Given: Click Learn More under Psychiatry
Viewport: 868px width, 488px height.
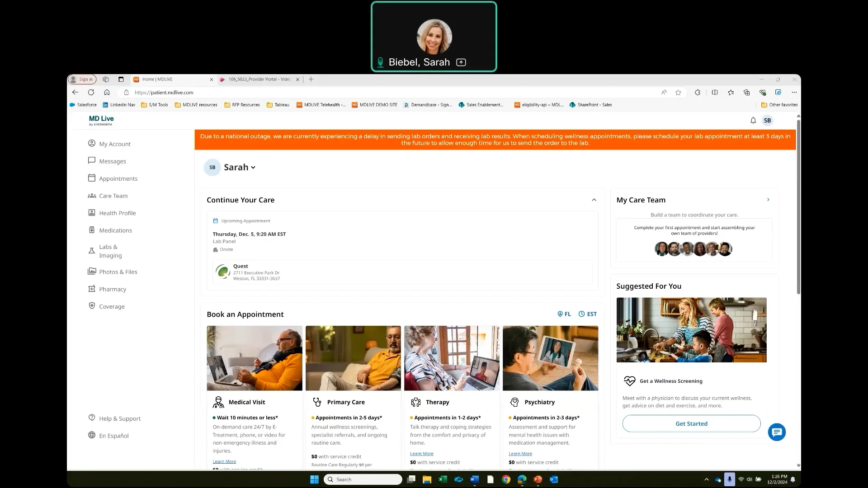Looking at the screenshot, I should click(x=520, y=454).
